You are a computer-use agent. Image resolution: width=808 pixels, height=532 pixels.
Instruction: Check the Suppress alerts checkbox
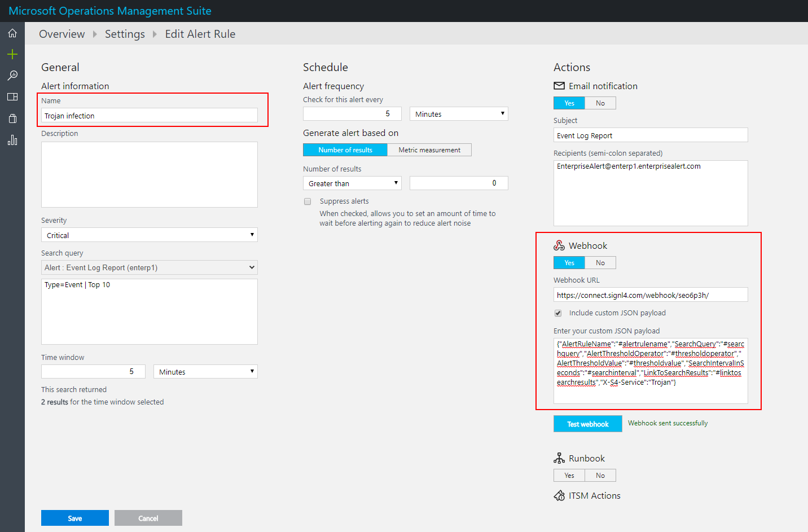coord(308,201)
